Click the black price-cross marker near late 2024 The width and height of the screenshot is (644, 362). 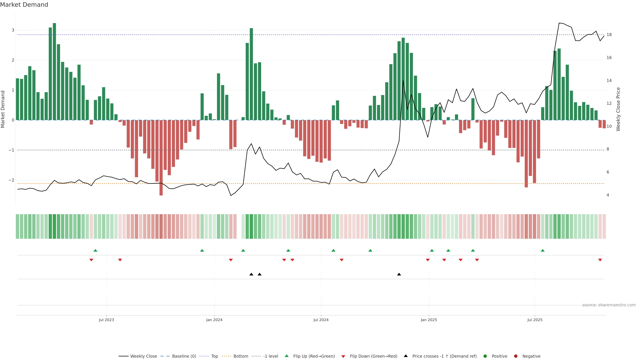tap(399, 274)
